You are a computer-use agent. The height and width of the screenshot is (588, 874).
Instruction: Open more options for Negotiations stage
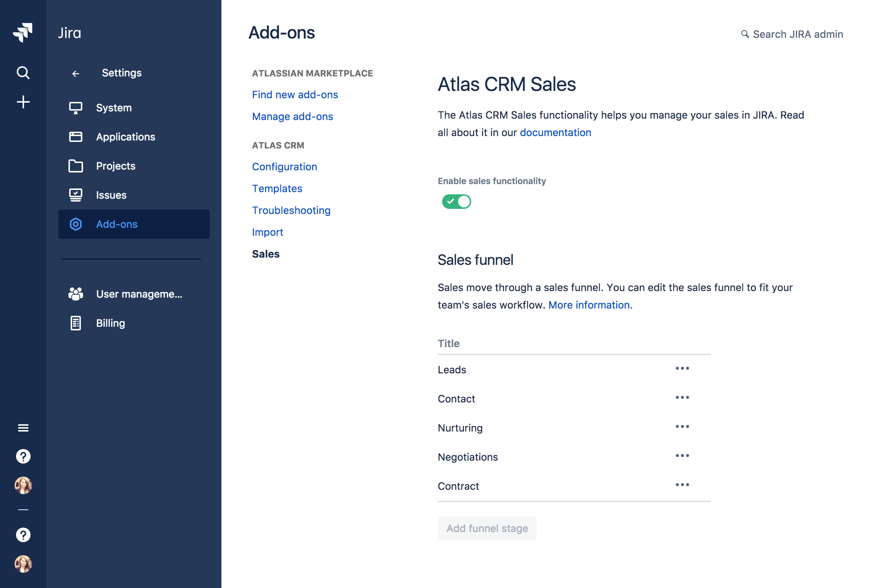click(682, 456)
